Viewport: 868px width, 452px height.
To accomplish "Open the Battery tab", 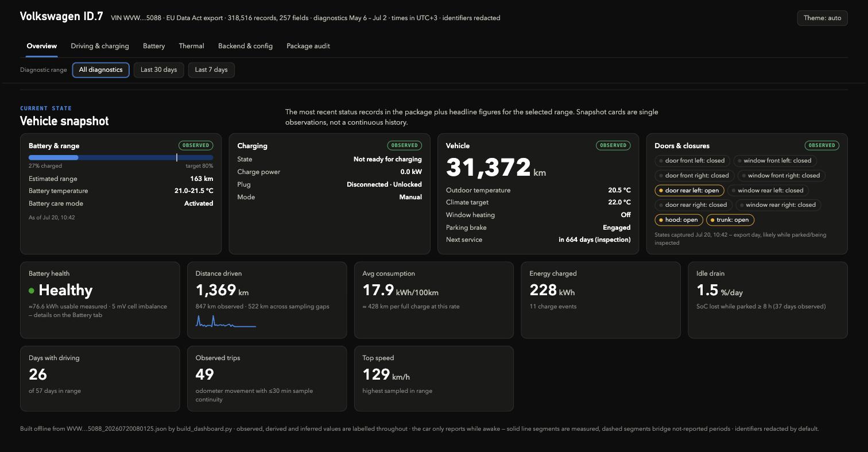I will coord(154,46).
